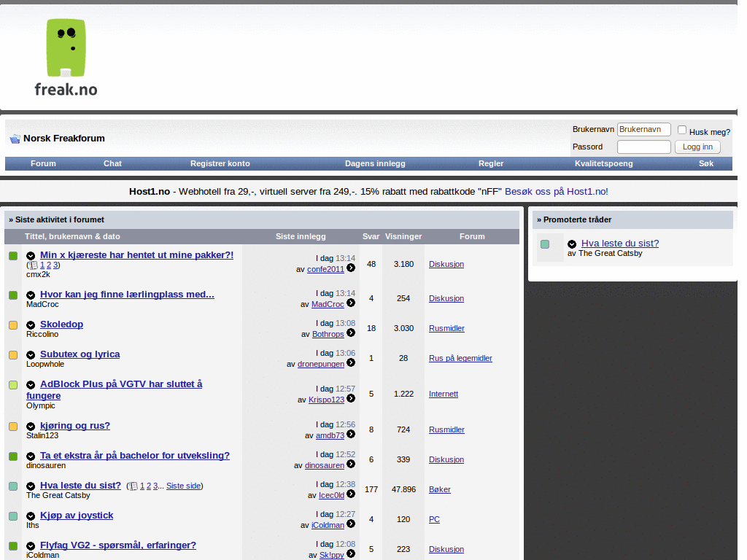Open multi-page icon in Hva leste du sist row
This screenshot has height=560, width=747.
133,486
